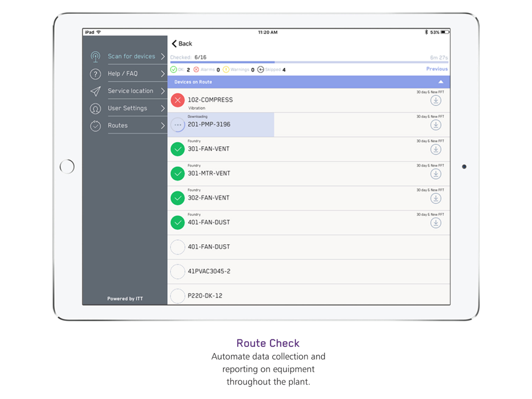Image resolution: width=532 pixels, height=399 pixels.
Task: Collapse the Devices on Route section
Action: point(440,82)
